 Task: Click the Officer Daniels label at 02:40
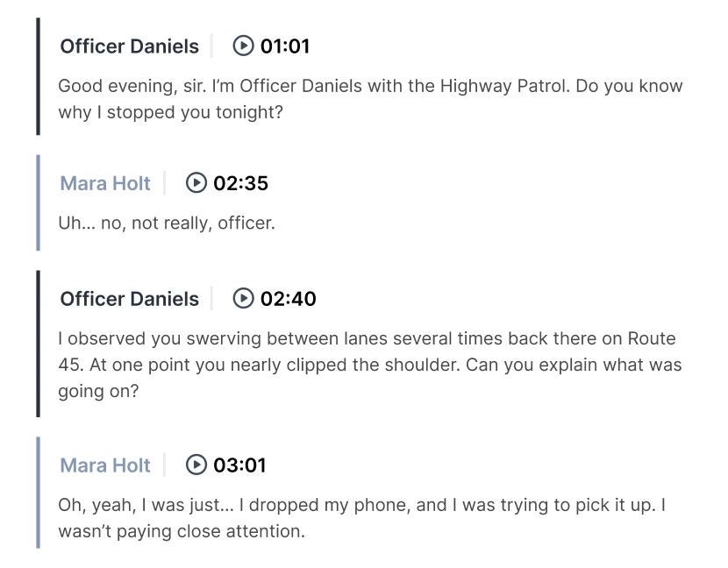point(129,298)
